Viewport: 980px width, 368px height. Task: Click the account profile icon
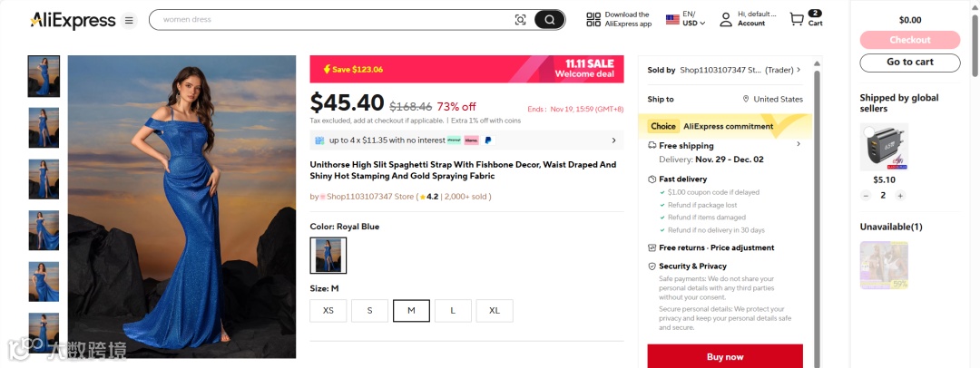[x=726, y=20]
